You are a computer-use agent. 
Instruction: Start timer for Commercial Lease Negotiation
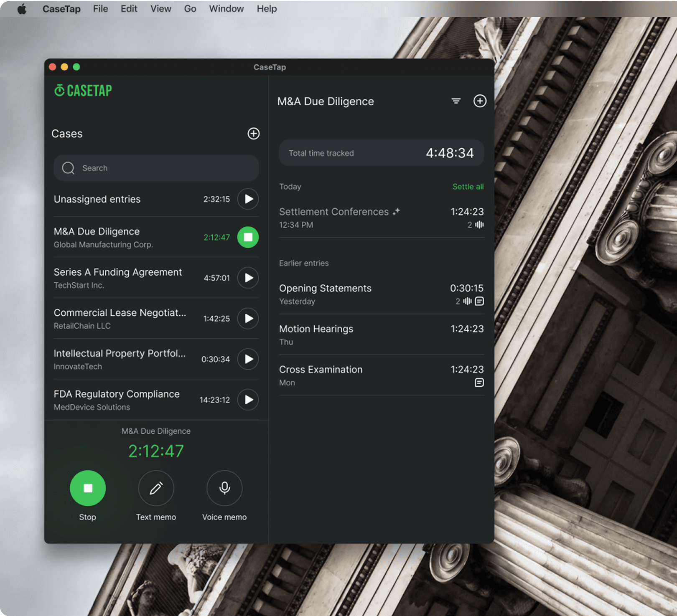click(x=248, y=318)
